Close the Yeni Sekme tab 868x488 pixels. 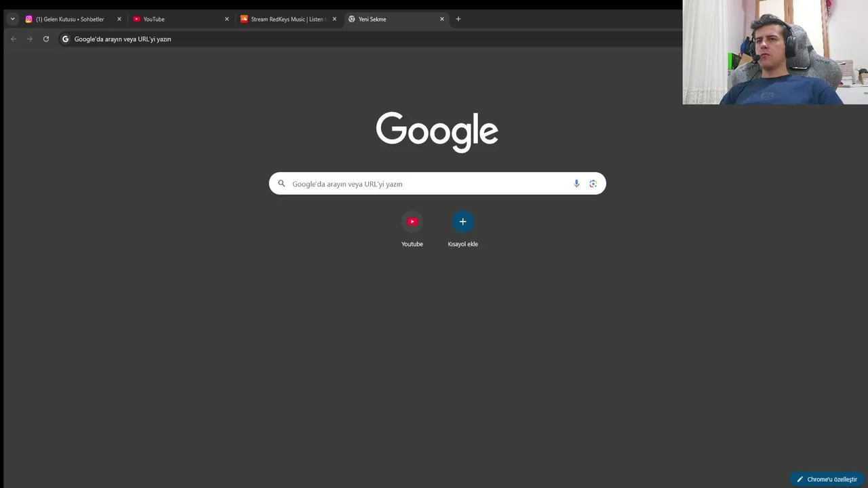click(x=442, y=19)
